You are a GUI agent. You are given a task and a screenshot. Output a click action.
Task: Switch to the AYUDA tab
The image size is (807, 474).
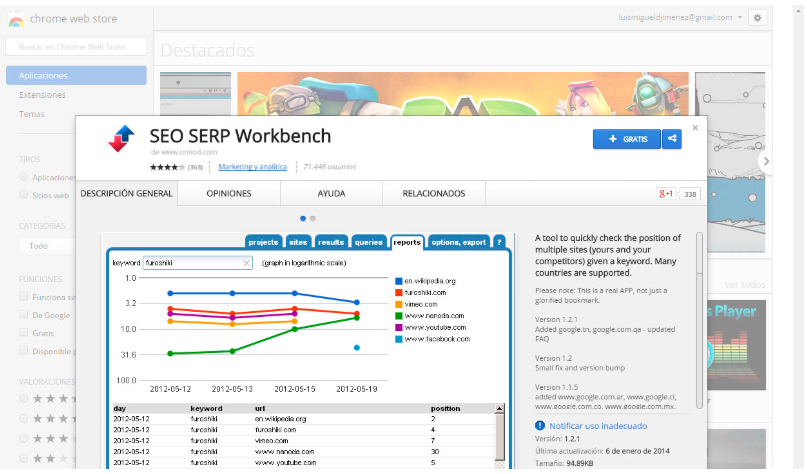point(331,194)
